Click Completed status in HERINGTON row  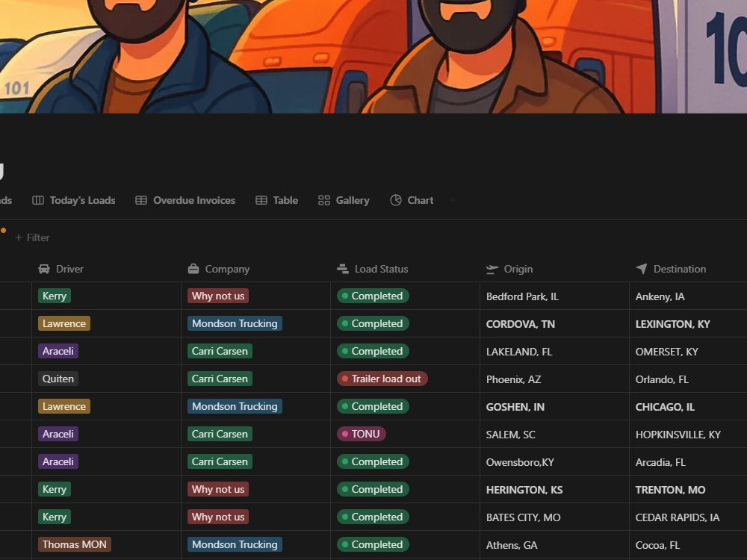(x=373, y=489)
